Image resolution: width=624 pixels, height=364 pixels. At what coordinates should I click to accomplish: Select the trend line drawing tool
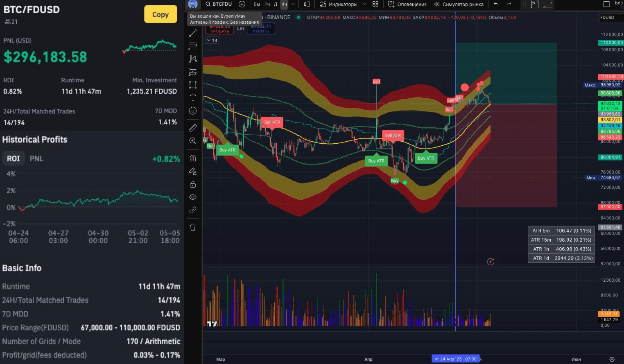pos(193,33)
